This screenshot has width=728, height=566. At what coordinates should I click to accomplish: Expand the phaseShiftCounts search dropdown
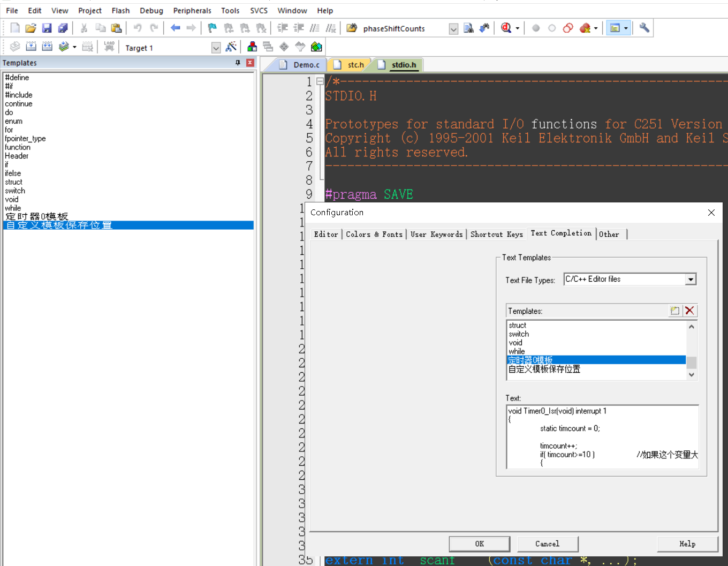point(453,28)
